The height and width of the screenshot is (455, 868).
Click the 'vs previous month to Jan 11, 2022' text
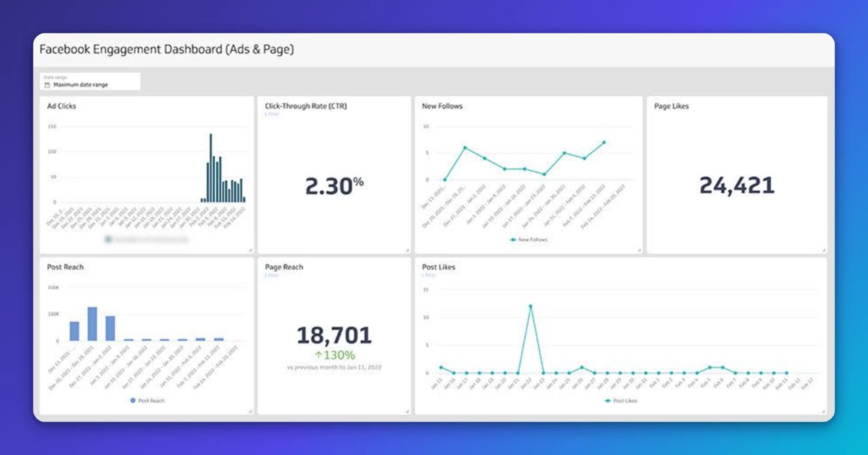[x=334, y=367]
